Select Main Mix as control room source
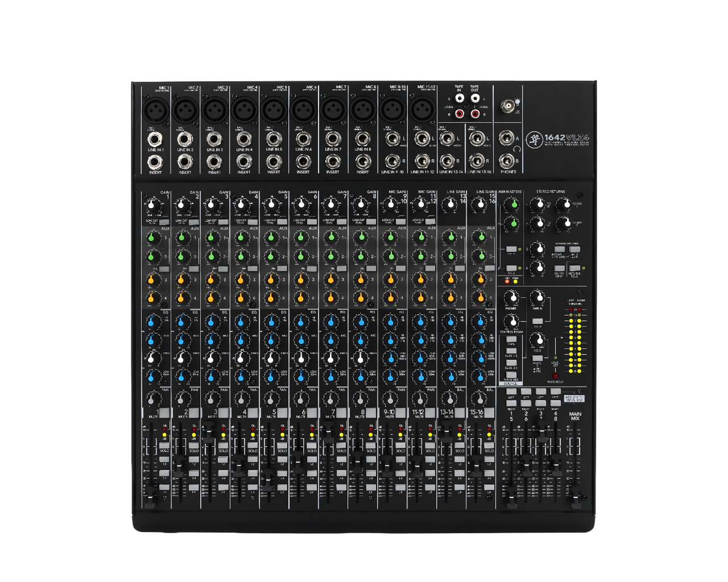The image size is (728, 582). 511,375
